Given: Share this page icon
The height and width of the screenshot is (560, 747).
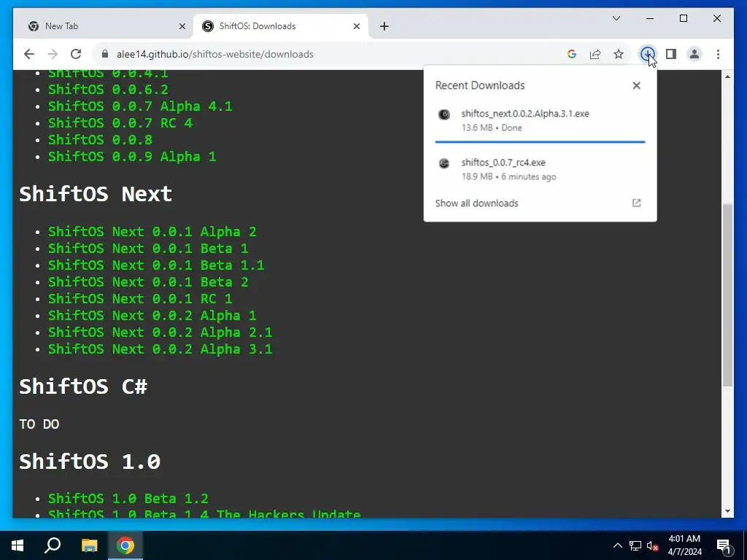Looking at the screenshot, I should click(595, 54).
